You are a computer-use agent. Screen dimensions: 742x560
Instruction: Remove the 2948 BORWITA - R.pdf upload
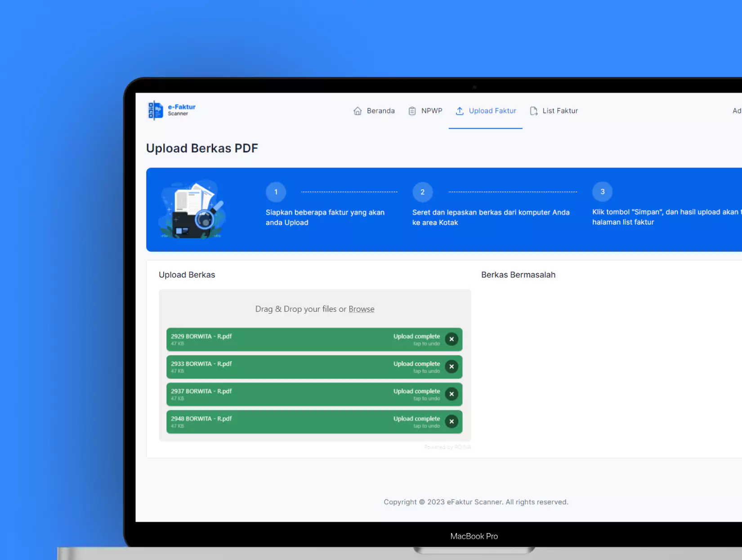click(x=451, y=421)
